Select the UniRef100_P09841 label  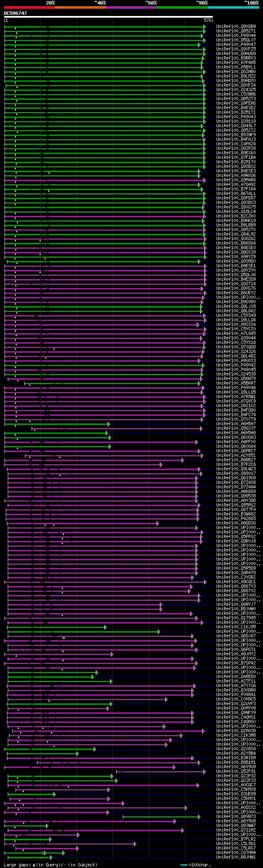click(236, 695)
